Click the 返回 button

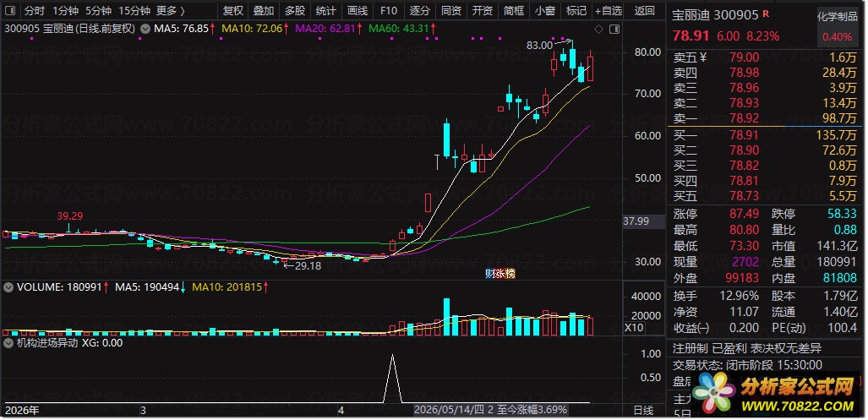[644, 10]
